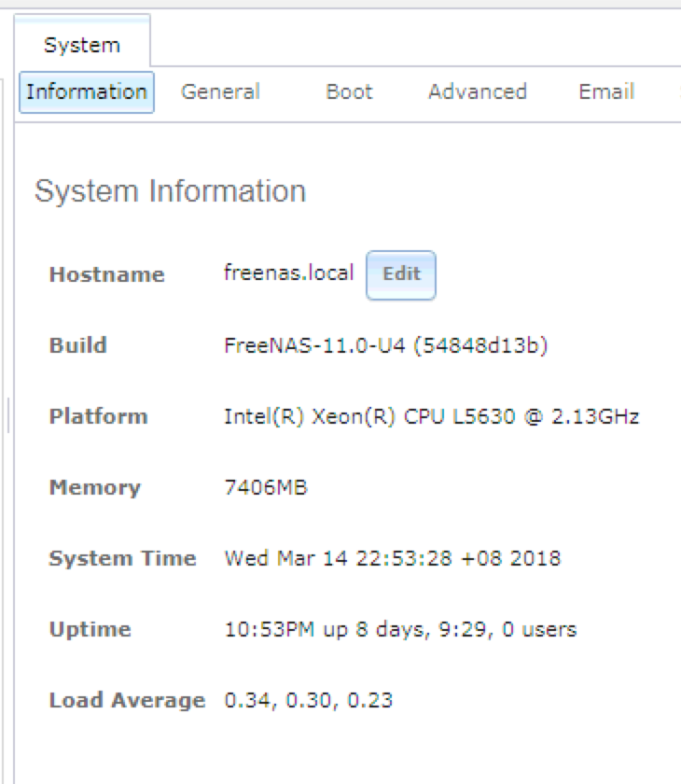This screenshot has width=681, height=784.
Task: Open the Information sub-tab
Action: click(87, 92)
